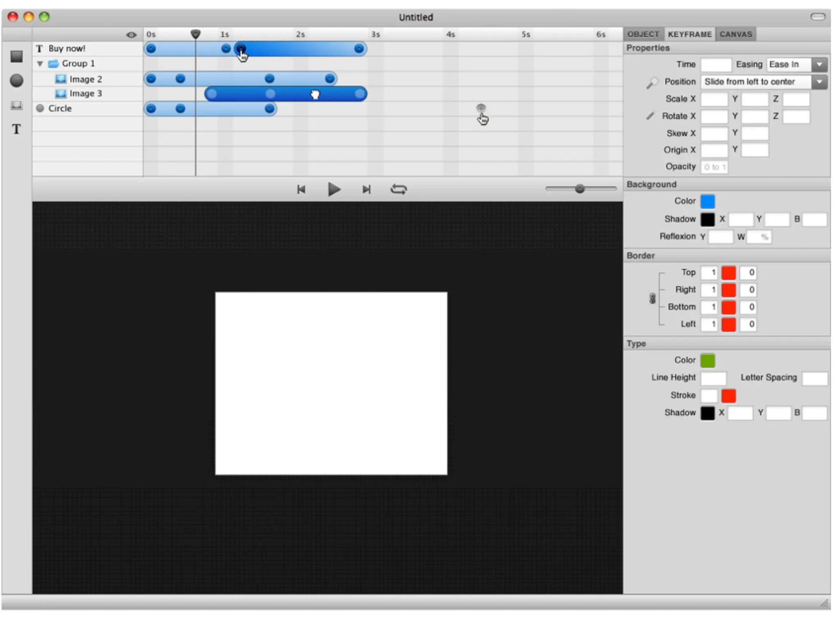Screen dimensions: 840x630
Task: Switch to the Canvas tab
Action: (x=735, y=34)
